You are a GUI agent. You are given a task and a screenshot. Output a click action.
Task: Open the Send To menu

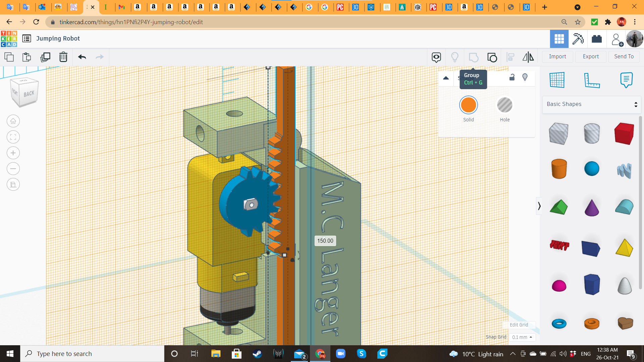click(624, 57)
